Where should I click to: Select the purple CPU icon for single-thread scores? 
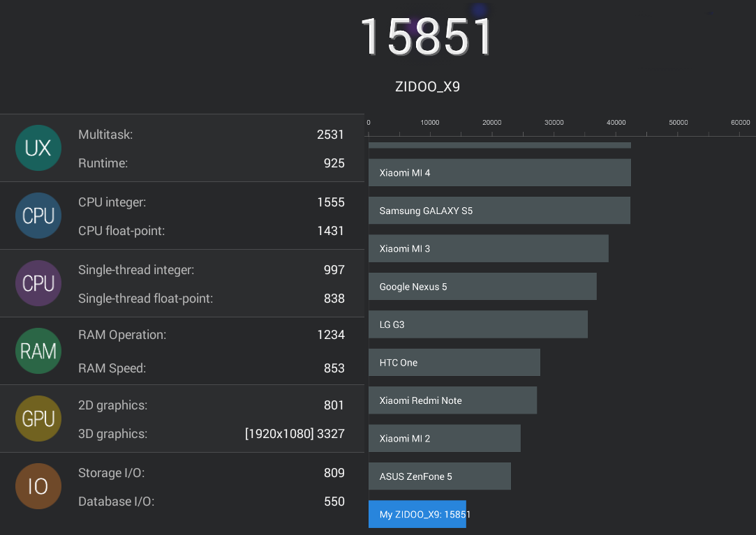[x=38, y=283]
